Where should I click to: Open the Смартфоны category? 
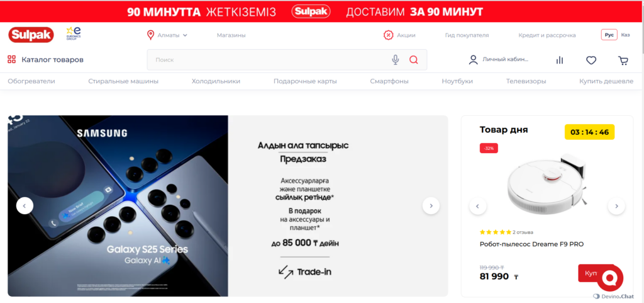tap(389, 81)
